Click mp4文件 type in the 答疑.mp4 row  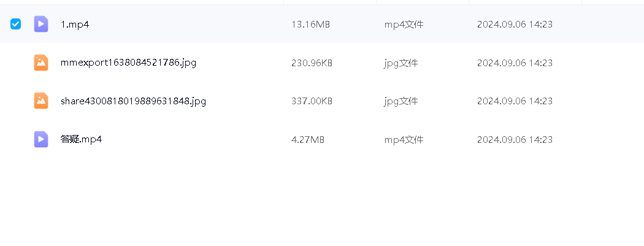point(404,140)
